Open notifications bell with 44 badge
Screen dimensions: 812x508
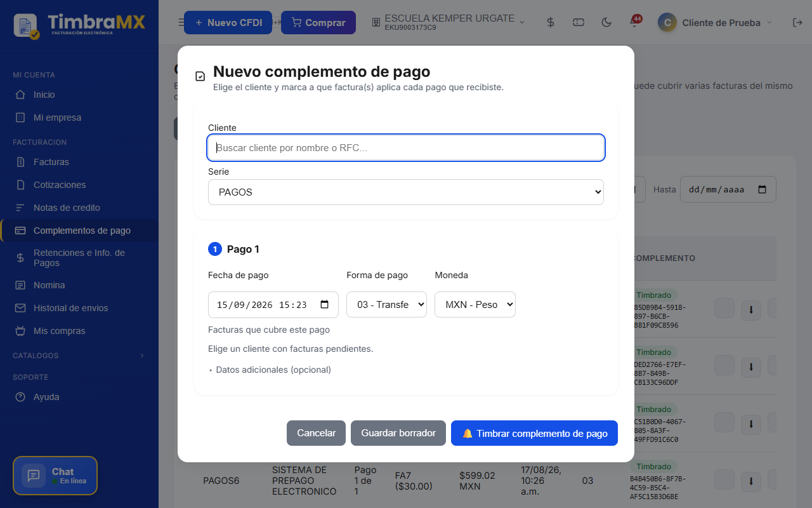(634, 22)
